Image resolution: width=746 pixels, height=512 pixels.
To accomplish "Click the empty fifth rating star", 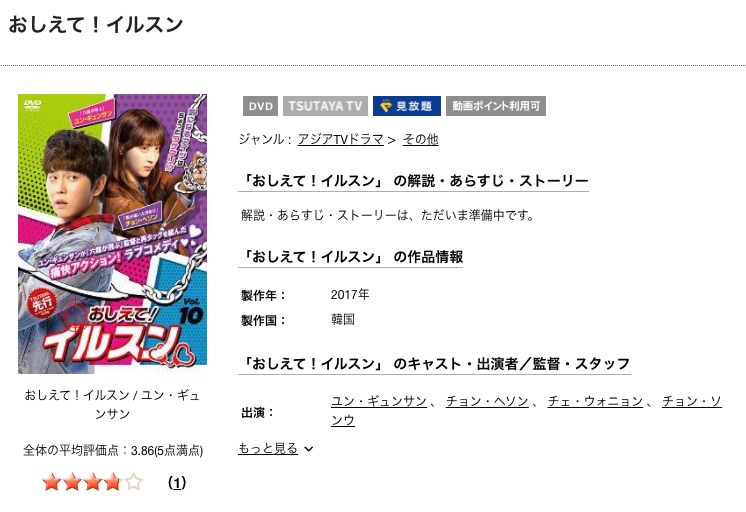I will pyautogui.click(x=134, y=482).
